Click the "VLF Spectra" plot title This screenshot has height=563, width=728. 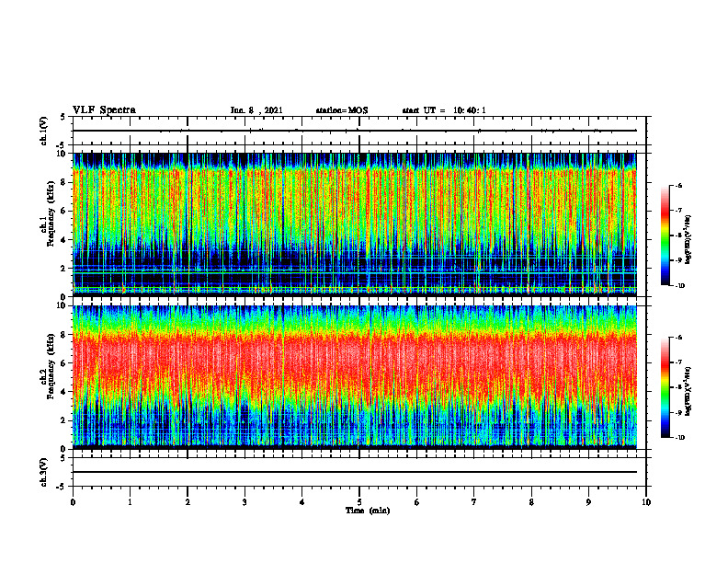(104, 110)
